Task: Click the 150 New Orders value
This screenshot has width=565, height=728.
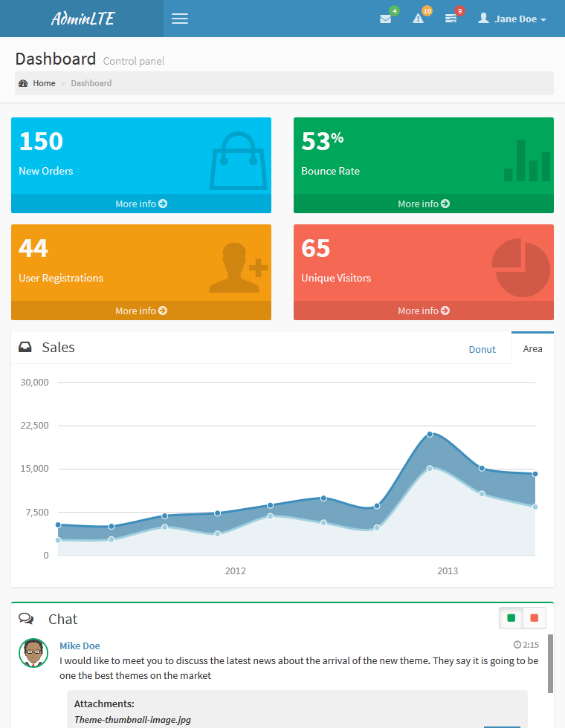Action: [41, 141]
